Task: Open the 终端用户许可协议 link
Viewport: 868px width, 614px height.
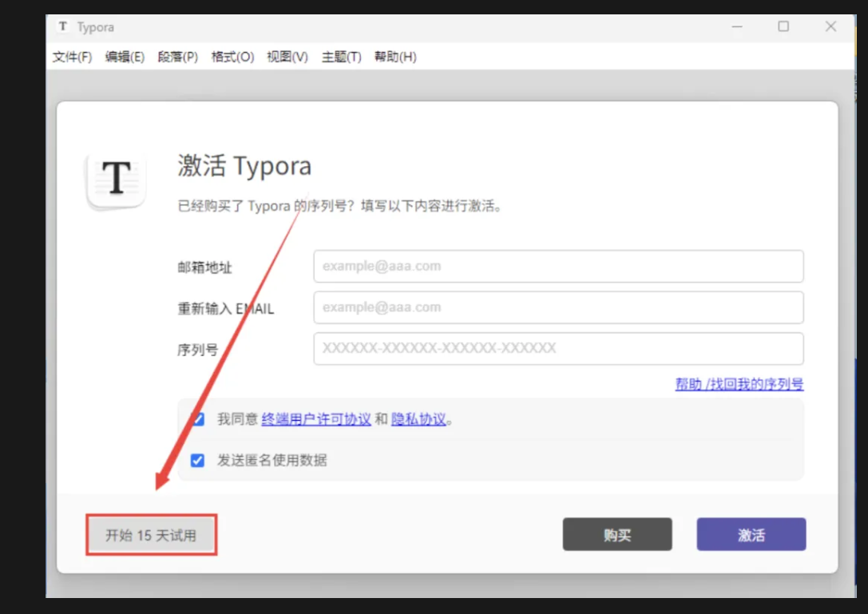Action: pyautogui.click(x=316, y=419)
